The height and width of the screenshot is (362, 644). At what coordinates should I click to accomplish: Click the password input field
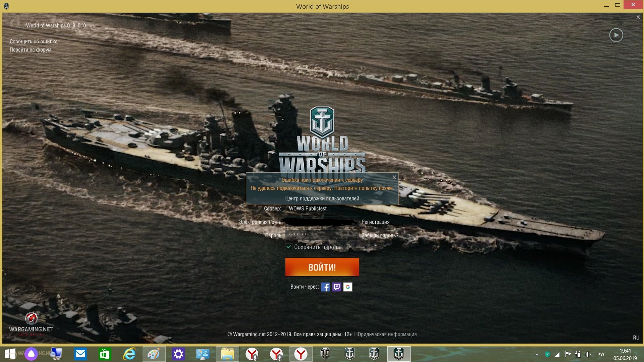click(322, 235)
